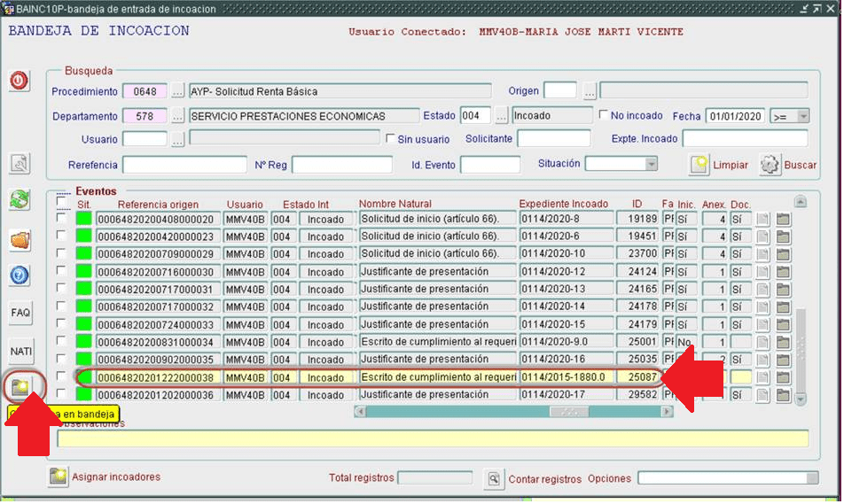Check the No incoado checkbox

tap(604, 116)
